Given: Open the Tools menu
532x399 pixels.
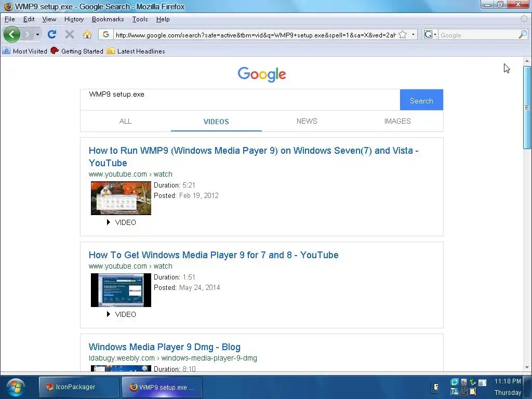Looking at the screenshot, I should coord(140,19).
